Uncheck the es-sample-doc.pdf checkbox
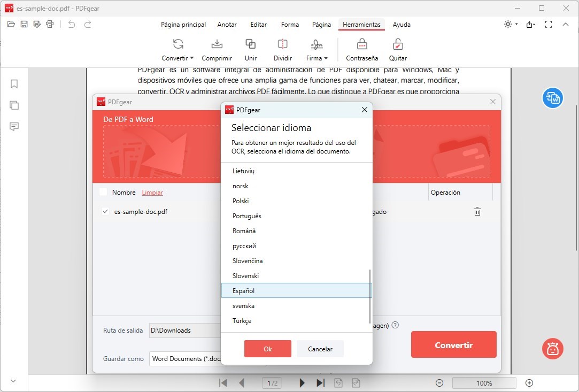This screenshot has height=392, width=579. pos(105,212)
